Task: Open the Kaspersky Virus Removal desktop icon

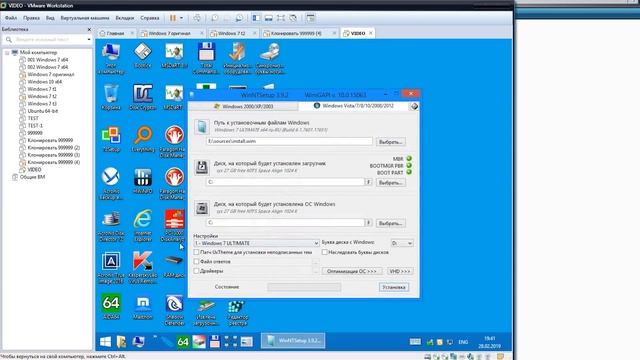Action: [142, 267]
